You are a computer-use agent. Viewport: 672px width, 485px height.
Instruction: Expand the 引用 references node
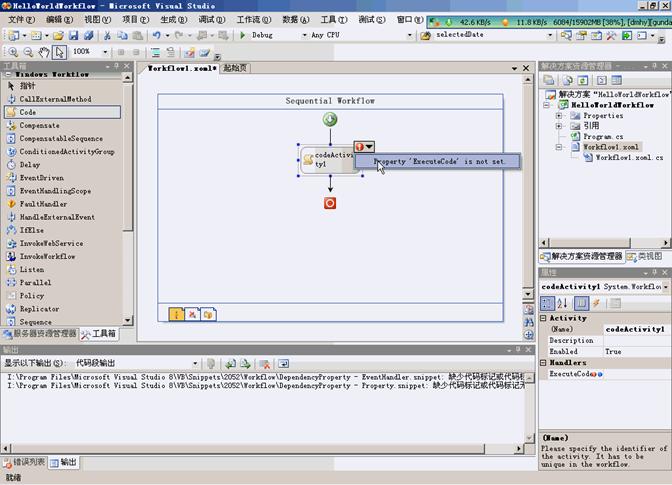[x=558, y=126]
